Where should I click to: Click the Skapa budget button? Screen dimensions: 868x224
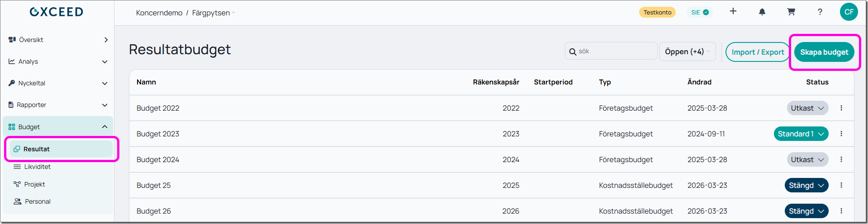(824, 52)
